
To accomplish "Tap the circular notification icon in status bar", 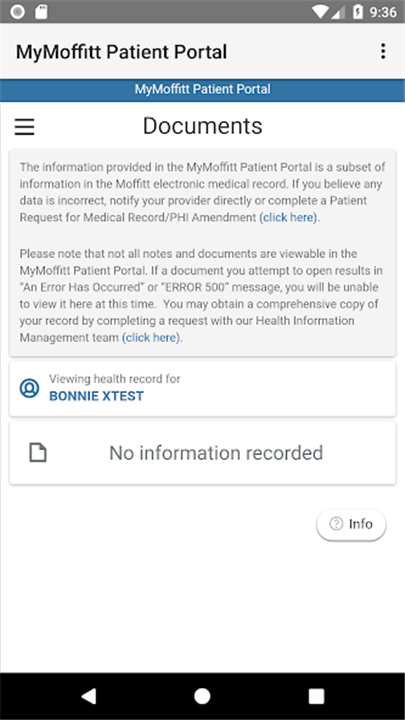I will [17, 12].
